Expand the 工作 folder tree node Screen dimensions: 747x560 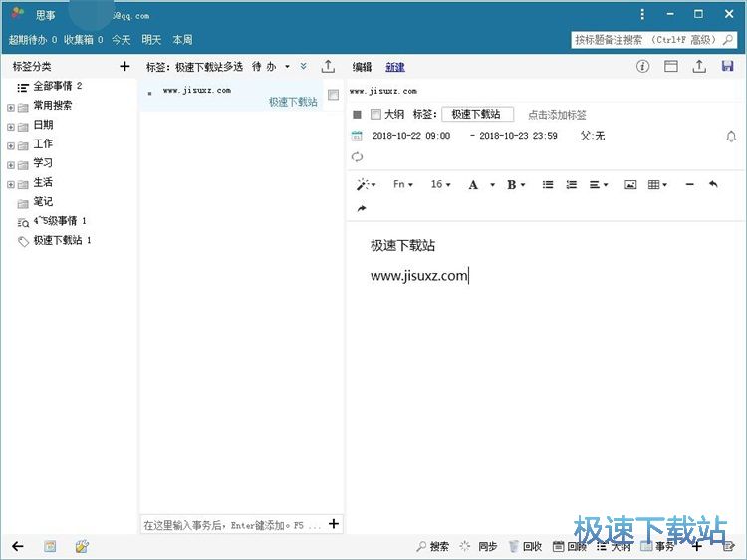point(11,145)
